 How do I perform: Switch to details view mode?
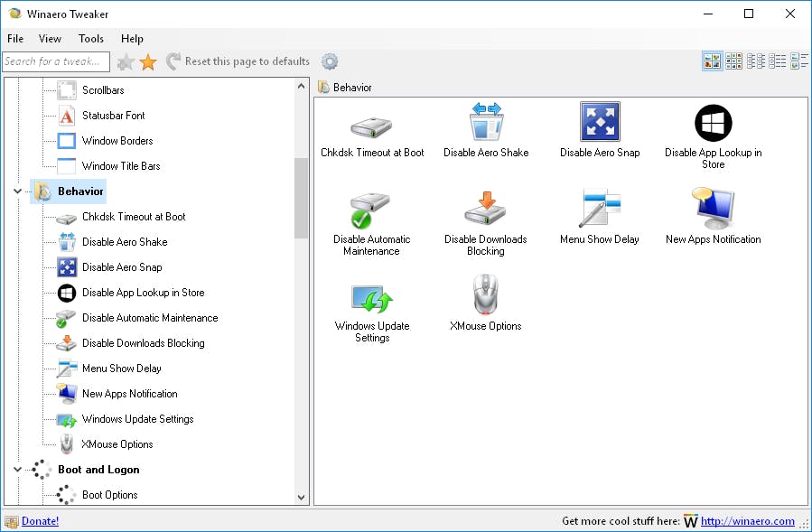point(799,61)
